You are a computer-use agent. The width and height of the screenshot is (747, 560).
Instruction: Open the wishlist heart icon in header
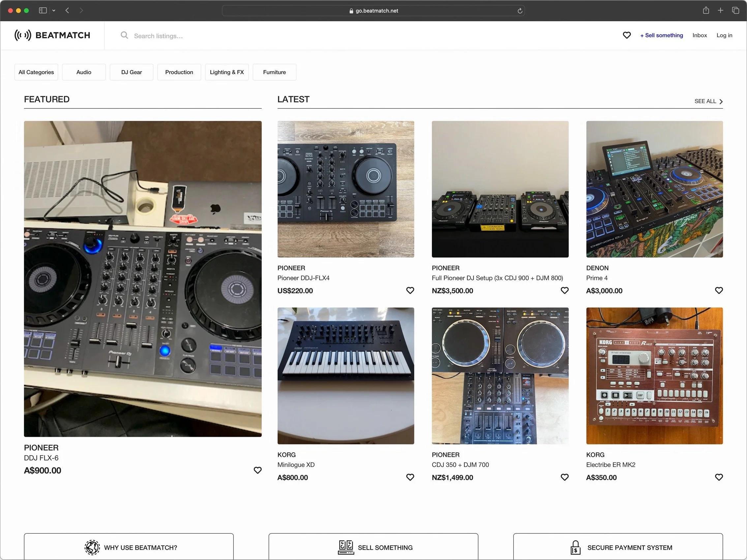coord(626,35)
